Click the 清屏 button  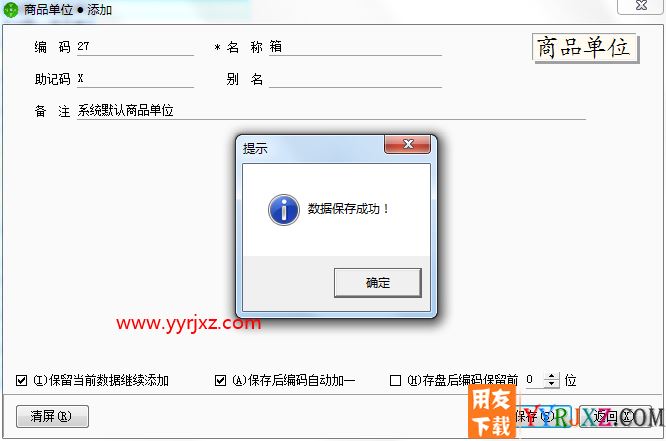(x=52, y=416)
